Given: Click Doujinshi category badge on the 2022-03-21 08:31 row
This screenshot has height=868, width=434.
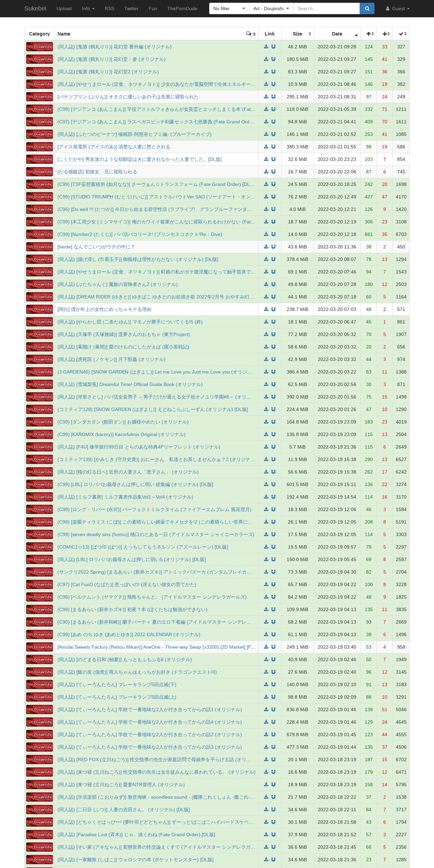Looking at the screenshot, I should (x=40, y=97).
